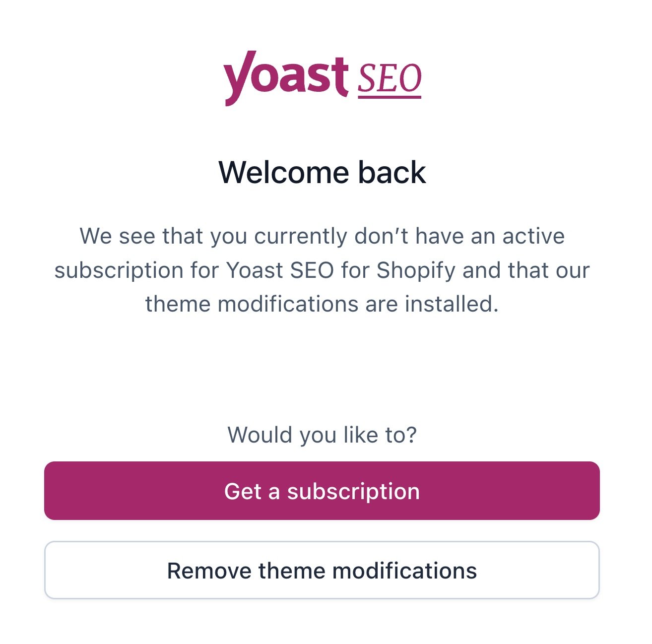Click Remove theme modifications button

[322, 570]
